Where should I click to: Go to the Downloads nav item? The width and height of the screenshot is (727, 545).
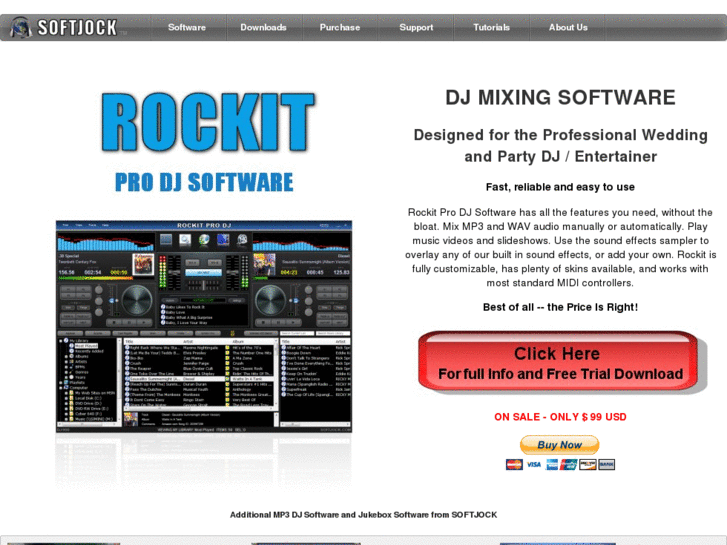263,27
